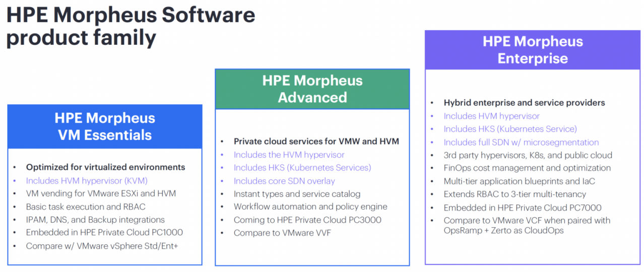
Task: Click 'Compare to VMware VCF when paired with' line
Action: (527, 221)
